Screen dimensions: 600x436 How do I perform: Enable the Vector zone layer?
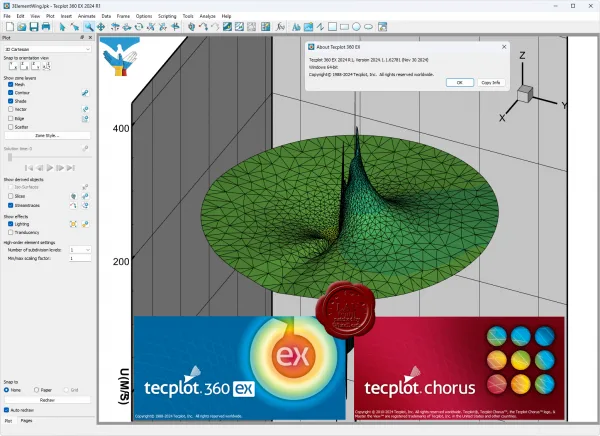(x=11, y=109)
